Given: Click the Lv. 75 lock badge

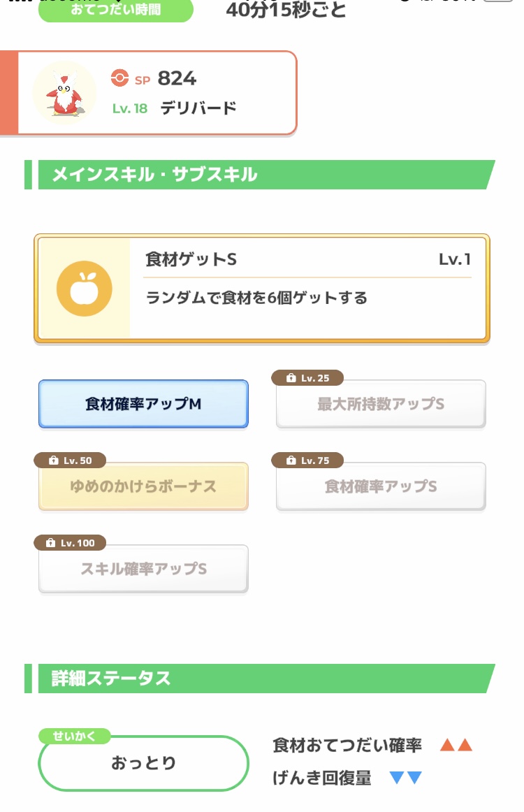Looking at the screenshot, I should pos(307,461).
